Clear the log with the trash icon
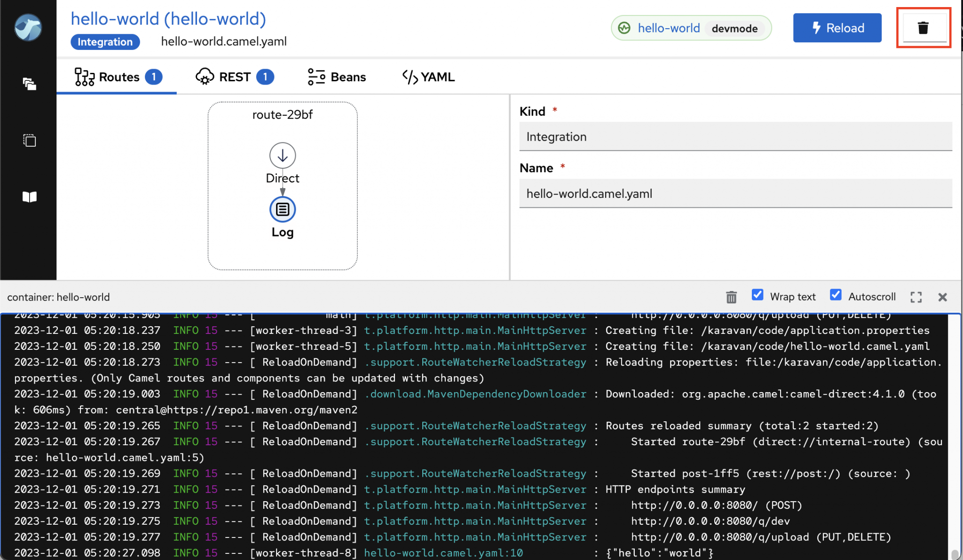The height and width of the screenshot is (560, 963). pos(731,297)
